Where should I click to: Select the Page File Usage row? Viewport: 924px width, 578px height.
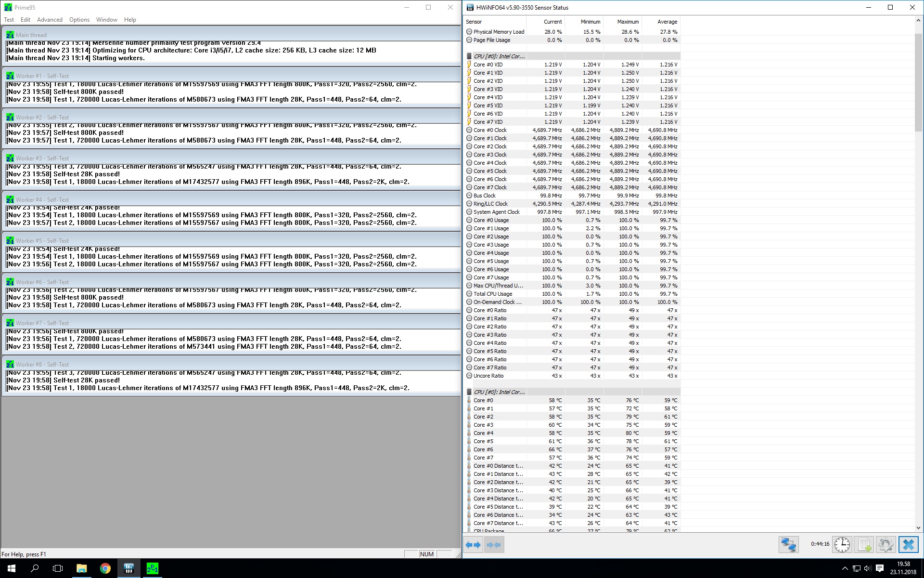point(572,40)
